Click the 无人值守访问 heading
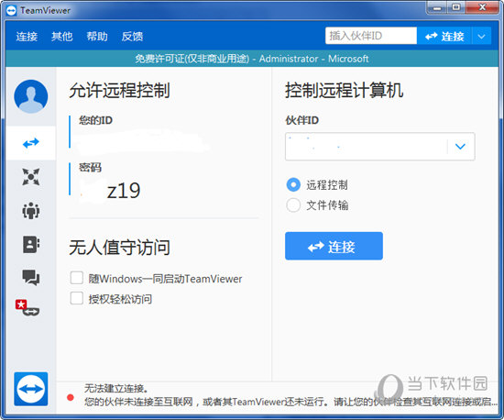 coord(119,248)
